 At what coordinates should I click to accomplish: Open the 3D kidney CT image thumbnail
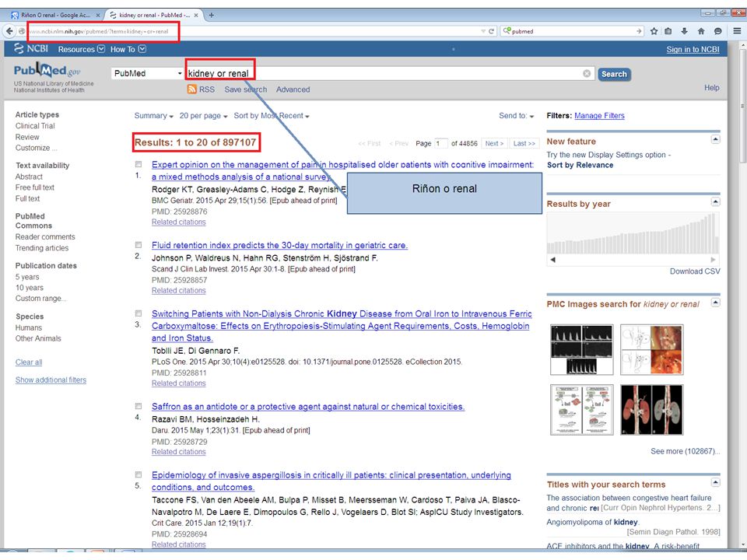pos(652,410)
